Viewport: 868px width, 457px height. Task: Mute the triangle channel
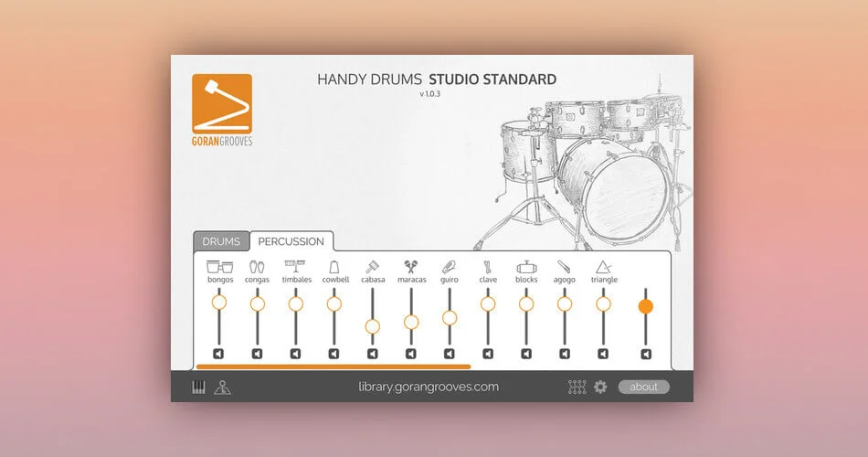click(x=603, y=354)
